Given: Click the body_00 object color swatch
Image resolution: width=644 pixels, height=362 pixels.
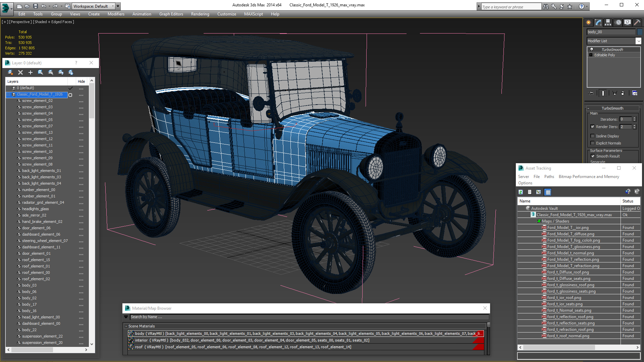Looking at the screenshot, I should [x=639, y=32].
